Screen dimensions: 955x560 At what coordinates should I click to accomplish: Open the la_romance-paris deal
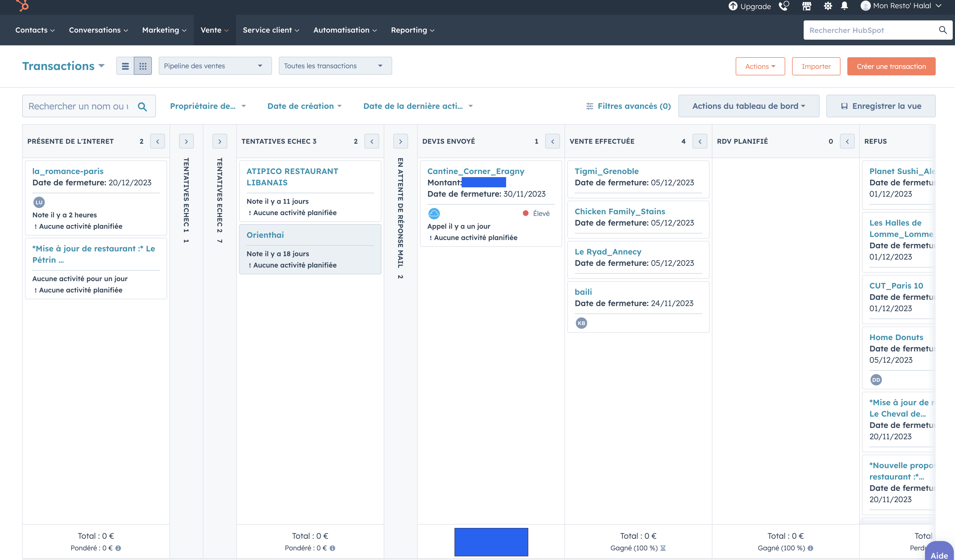tap(68, 171)
